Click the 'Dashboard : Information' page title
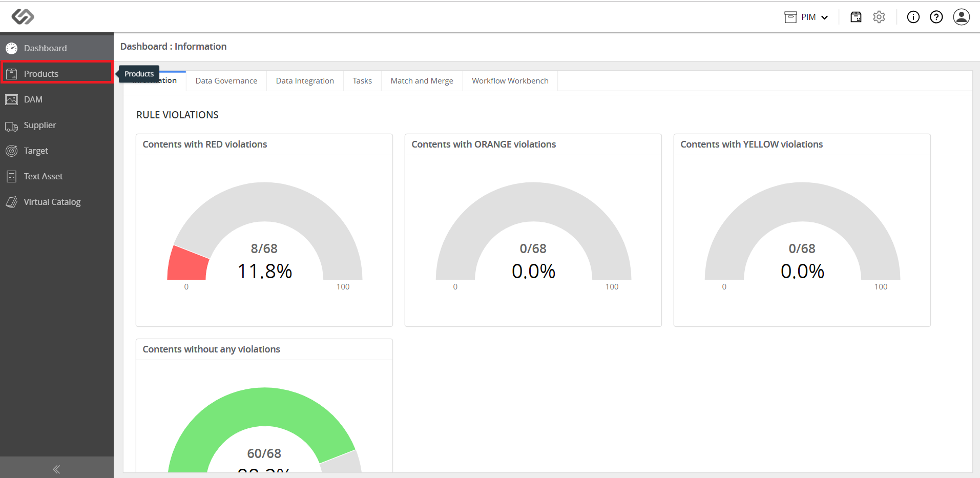The height and width of the screenshot is (478, 980). [173, 47]
